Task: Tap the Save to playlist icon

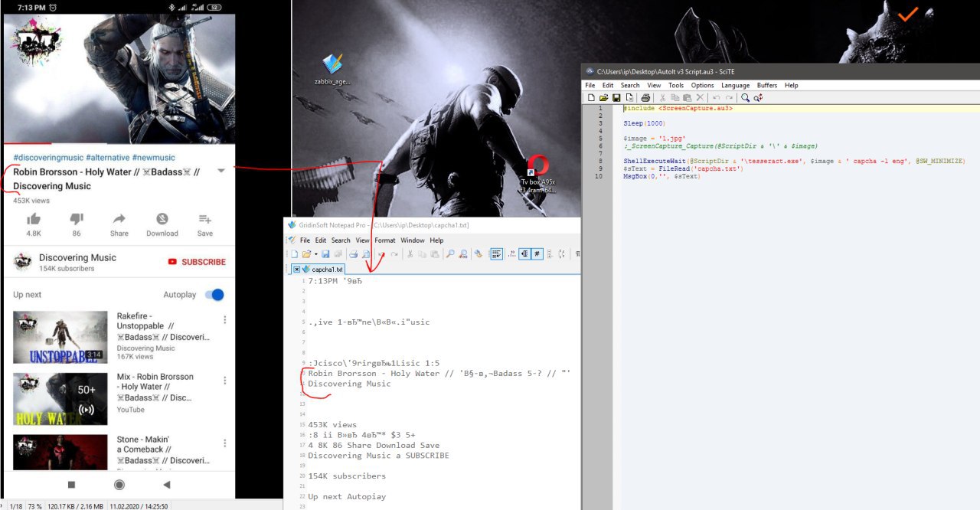Action: pyautogui.click(x=204, y=219)
